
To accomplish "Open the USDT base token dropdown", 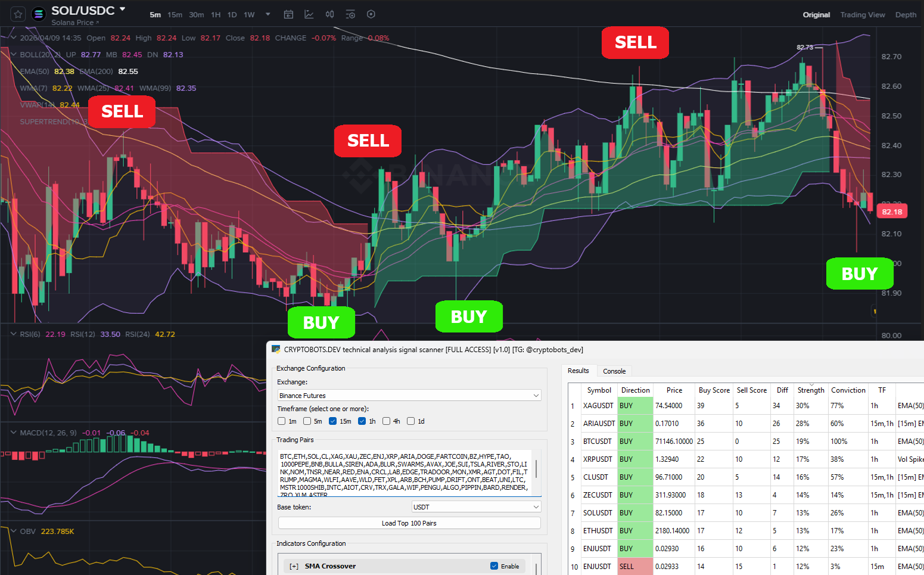I will 476,507.
